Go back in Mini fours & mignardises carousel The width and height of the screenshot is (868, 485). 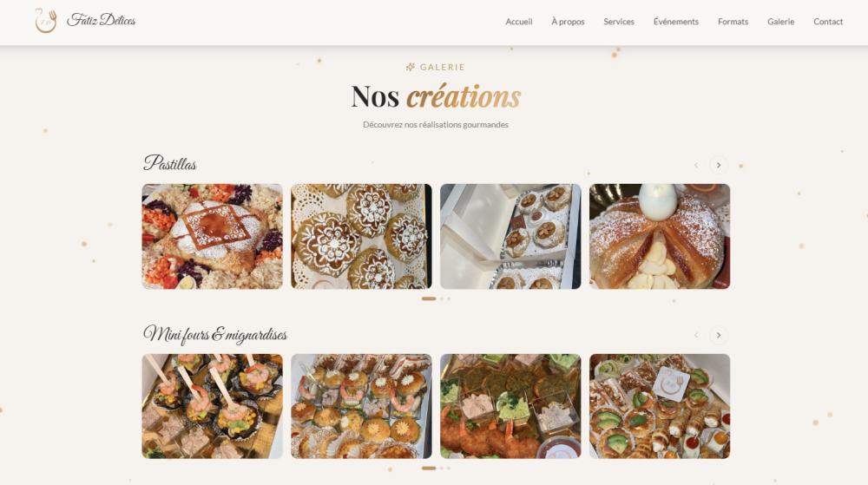(x=696, y=335)
